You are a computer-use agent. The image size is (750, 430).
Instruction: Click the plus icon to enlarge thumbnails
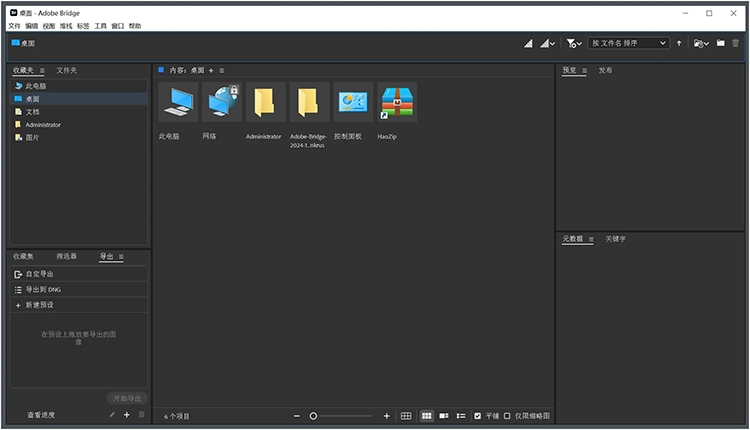[x=387, y=415]
